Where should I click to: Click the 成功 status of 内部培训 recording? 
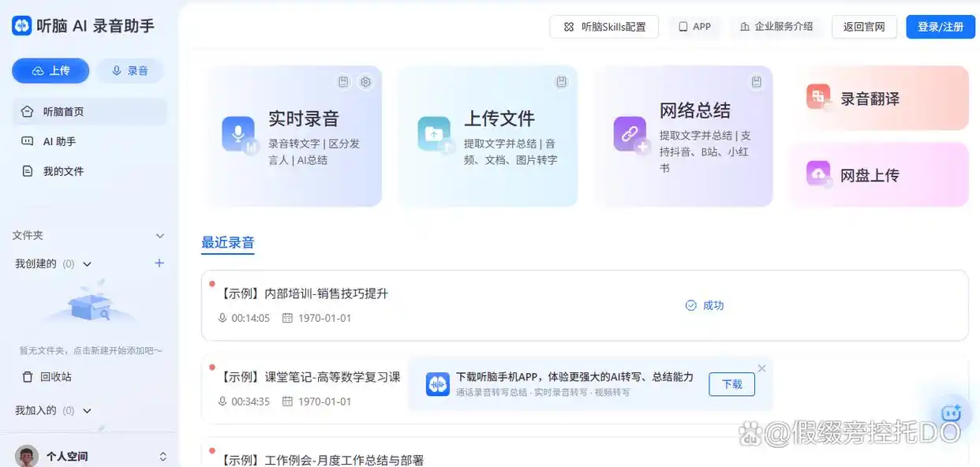click(705, 305)
